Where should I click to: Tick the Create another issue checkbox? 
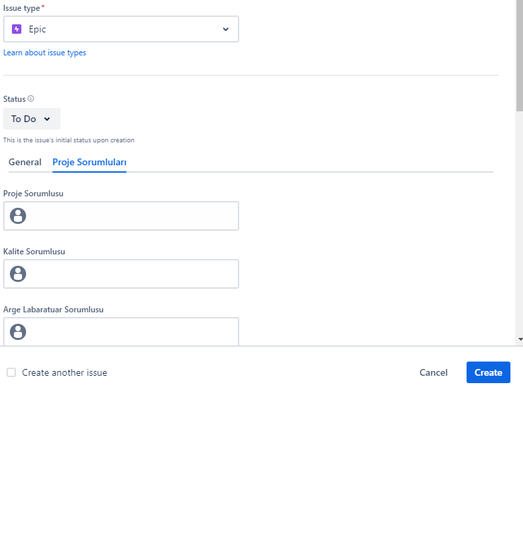pyautogui.click(x=11, y=372)
